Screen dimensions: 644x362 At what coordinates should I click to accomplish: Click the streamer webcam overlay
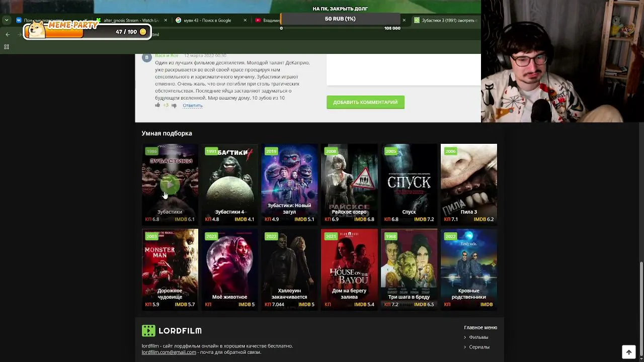pos(562,61)
